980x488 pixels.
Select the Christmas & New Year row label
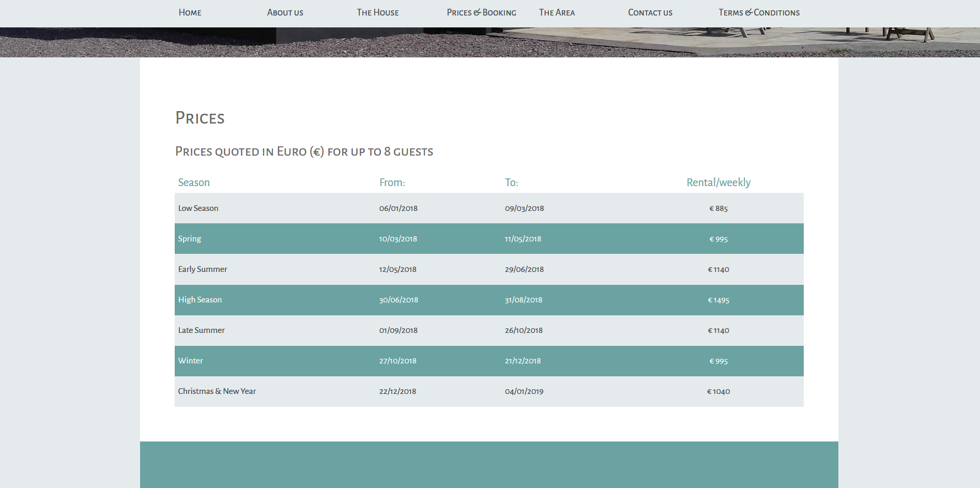[217, 391]
